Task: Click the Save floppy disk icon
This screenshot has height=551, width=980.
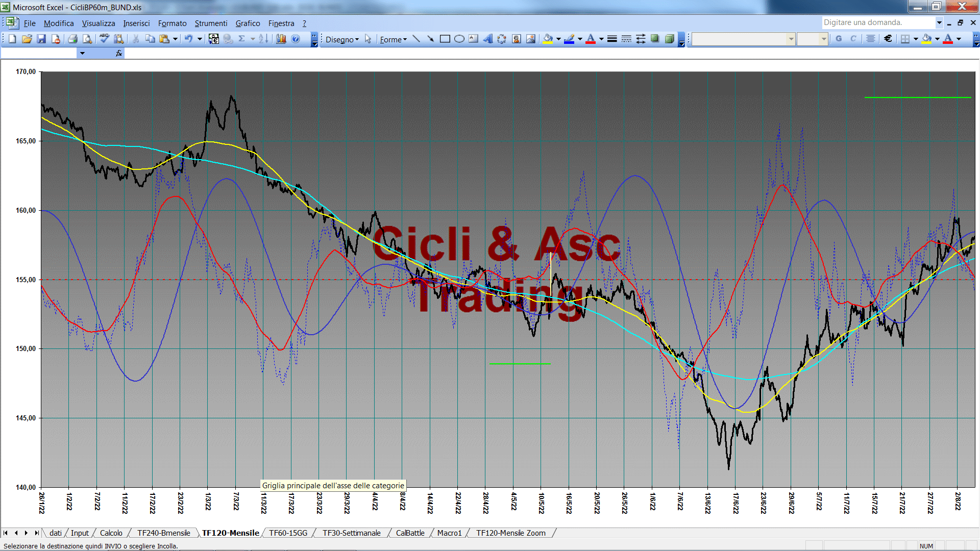Action: pyautogui.click(x=41, y=39)
